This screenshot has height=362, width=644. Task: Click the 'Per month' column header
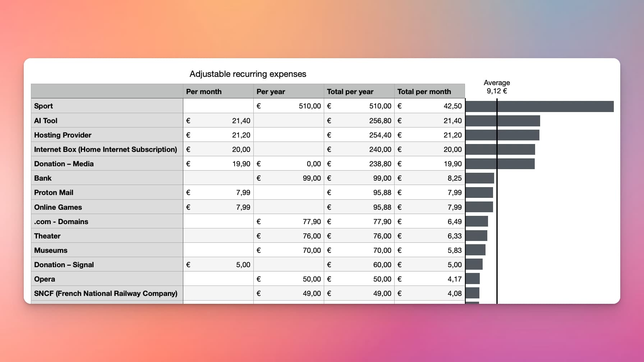pos(218,92)
